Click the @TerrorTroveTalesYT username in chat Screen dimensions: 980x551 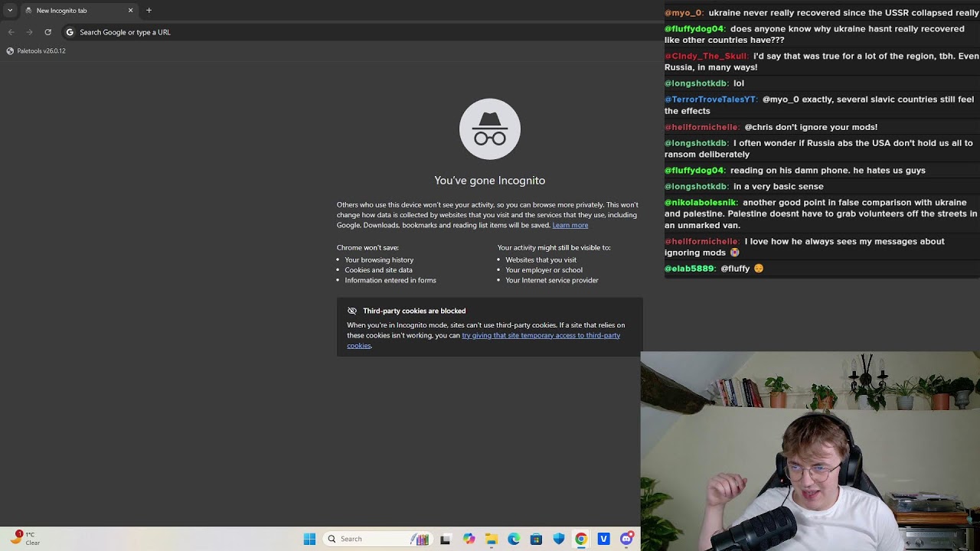point(710,99)
